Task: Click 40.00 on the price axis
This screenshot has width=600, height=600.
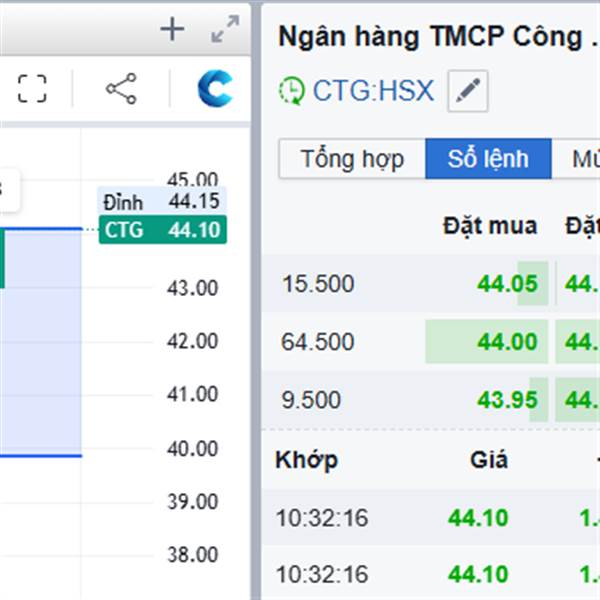Action: point(192,448)
